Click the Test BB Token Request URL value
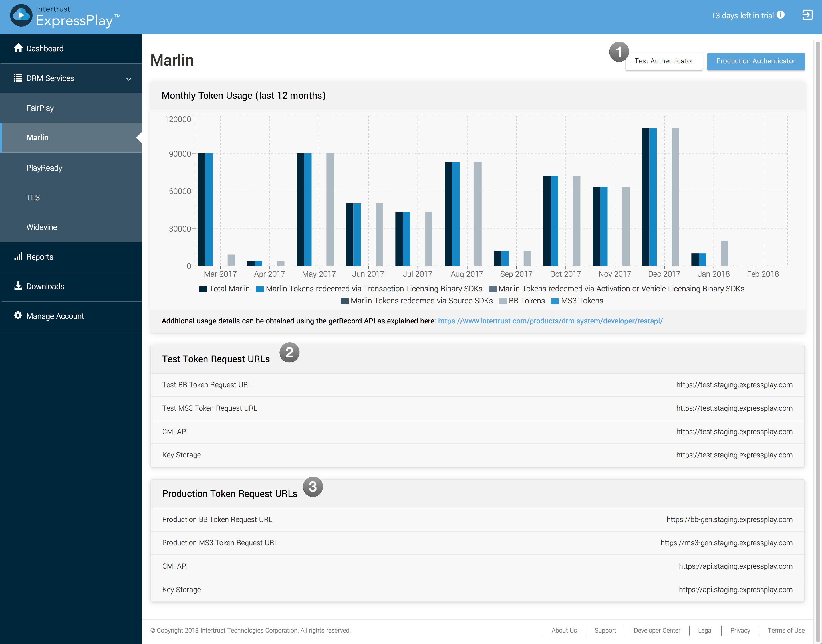Image resolution: width=822 pixels, height=644 pixels. click(734, 385)
